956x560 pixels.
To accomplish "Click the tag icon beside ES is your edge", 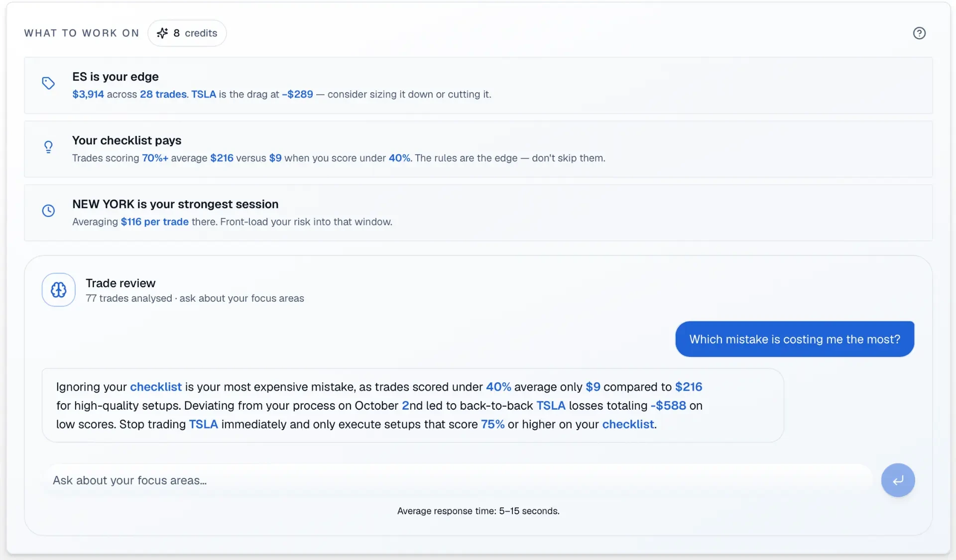I will [48, 83].
